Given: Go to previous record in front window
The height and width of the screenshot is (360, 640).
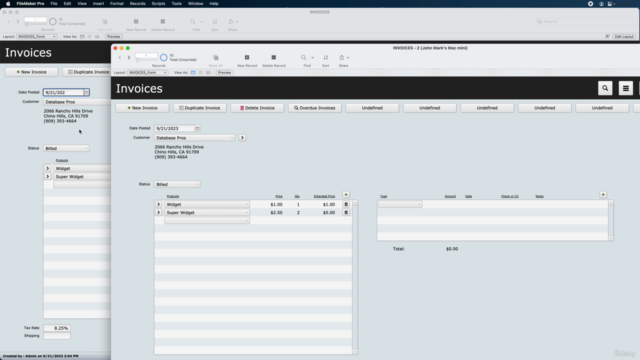Looking at the screenshot, I should point(120,58).
